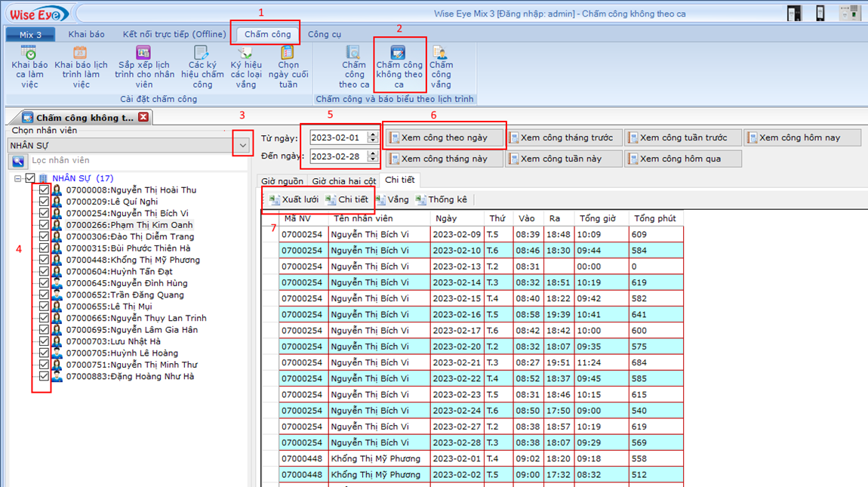Image resolution: width=868 pixels, height=487 pixels.
Task: Click Xem công theo ngày button
Action: (444, 138)
